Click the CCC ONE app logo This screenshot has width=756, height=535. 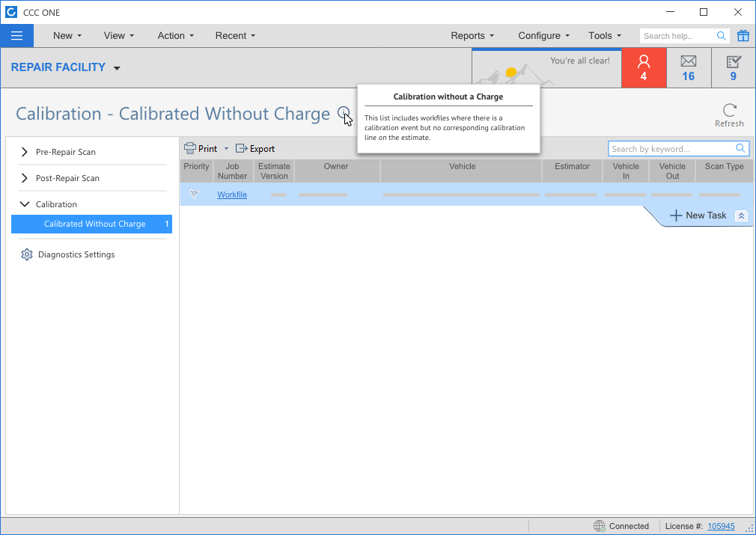11,12
